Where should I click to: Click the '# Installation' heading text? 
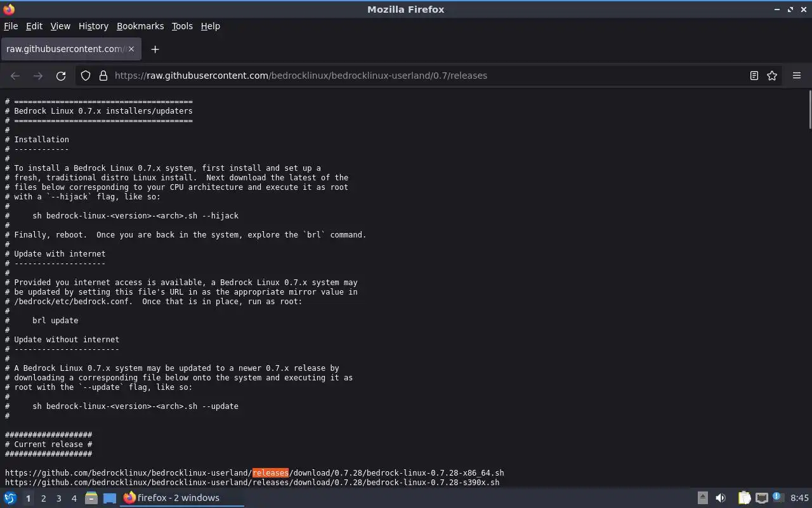(37, 140)
